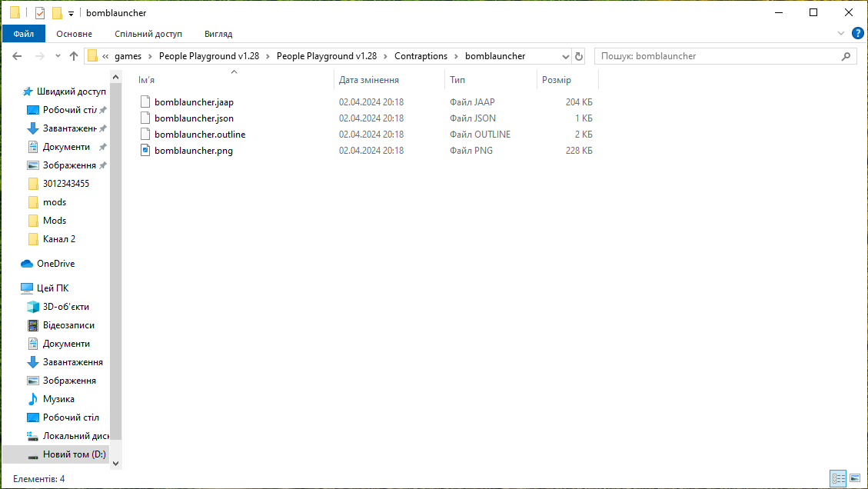Click the Properties checkmark icon in title bar
This screenshot has height=489, width=868.
(40, 13)
